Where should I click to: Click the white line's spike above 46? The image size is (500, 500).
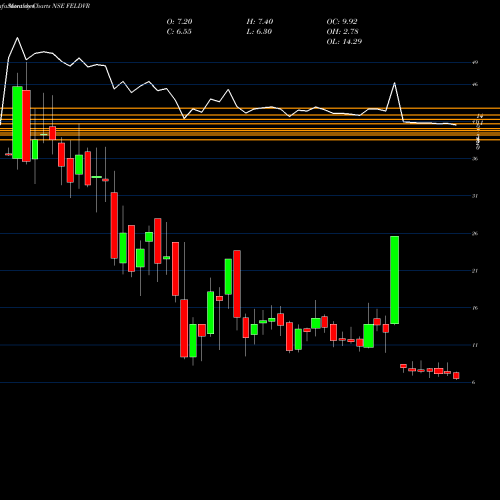click(395, 83)
